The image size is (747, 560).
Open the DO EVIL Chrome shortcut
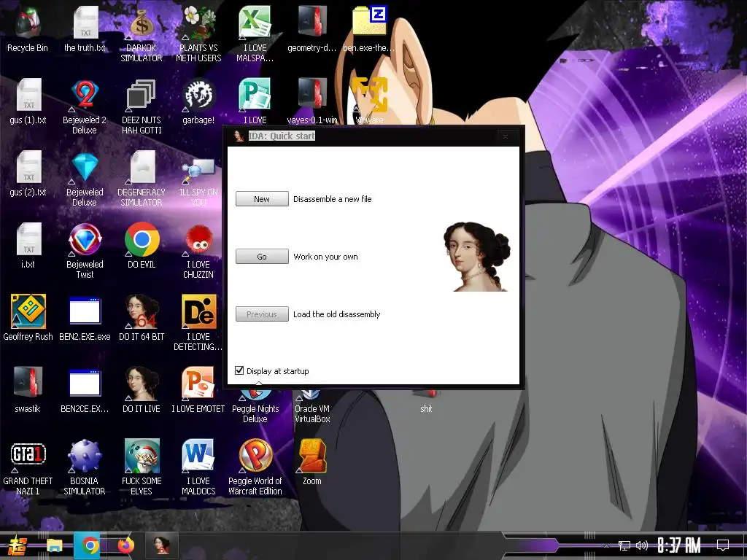pos(142,239)
